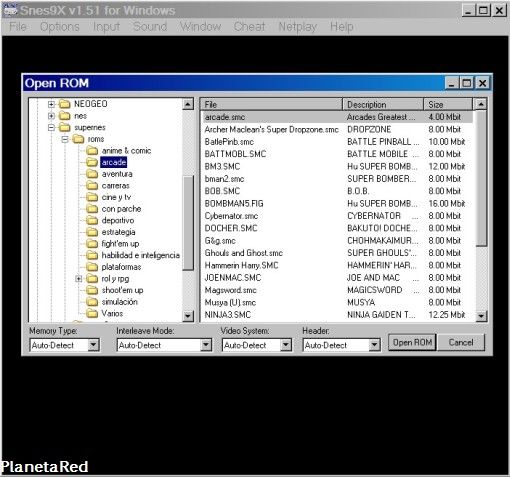Click the fight'em up folder icon
Viewport: 510px width, 477px height.
click(x=92, y=244)
